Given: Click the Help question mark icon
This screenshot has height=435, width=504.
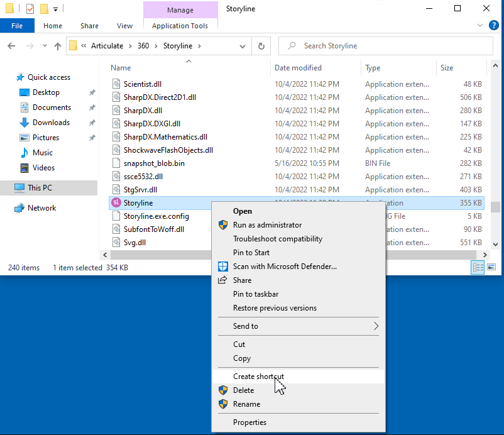Looking at the screenshot, I should pos(493,25).
